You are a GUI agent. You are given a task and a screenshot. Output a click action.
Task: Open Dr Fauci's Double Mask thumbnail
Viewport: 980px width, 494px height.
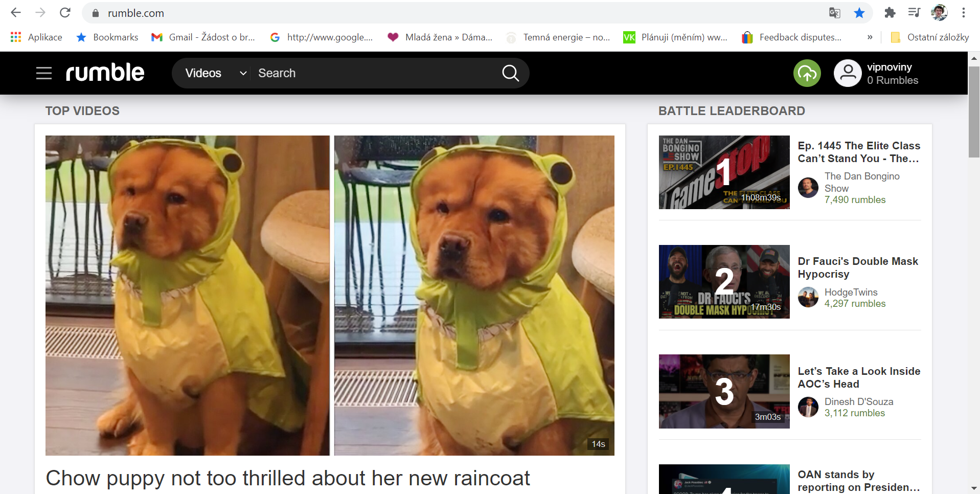click(724, 282)
